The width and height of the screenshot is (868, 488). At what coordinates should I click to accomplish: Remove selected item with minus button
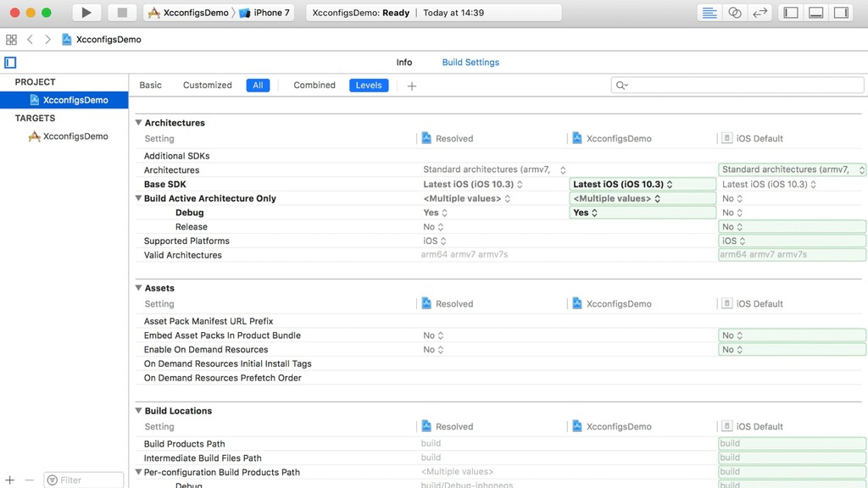point(30,480)
